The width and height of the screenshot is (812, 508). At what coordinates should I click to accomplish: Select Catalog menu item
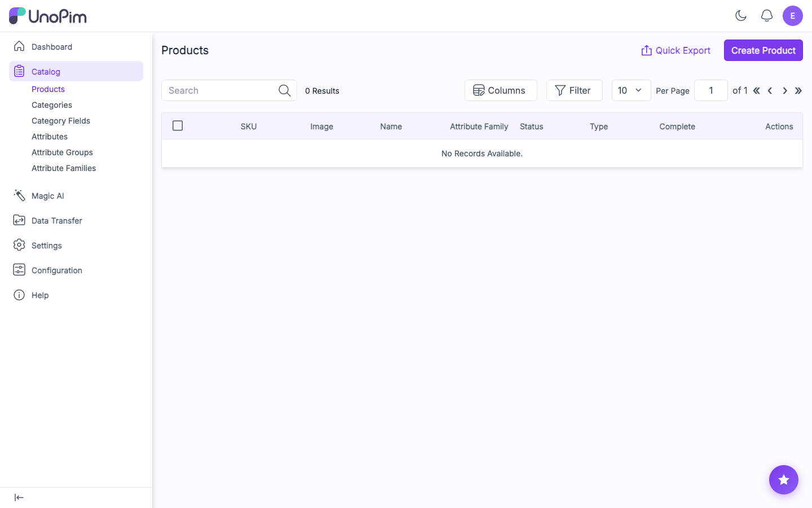pyautogui.click(x=76, y=71)
